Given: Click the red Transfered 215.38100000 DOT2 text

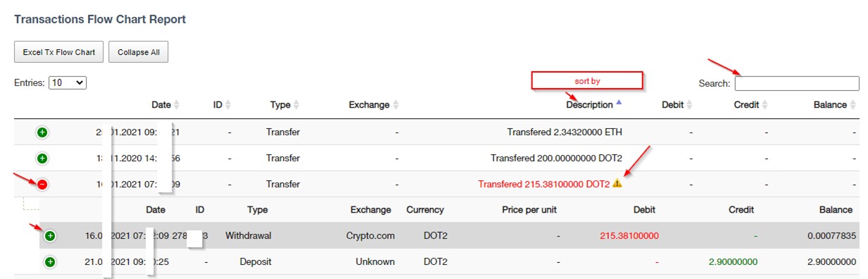Looking at the screenshot, I should 543,185.
